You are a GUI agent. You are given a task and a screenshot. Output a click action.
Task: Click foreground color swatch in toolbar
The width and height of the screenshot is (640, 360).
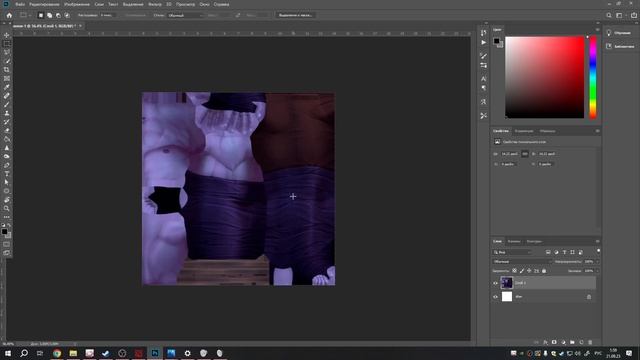click(x=4, y=231)
